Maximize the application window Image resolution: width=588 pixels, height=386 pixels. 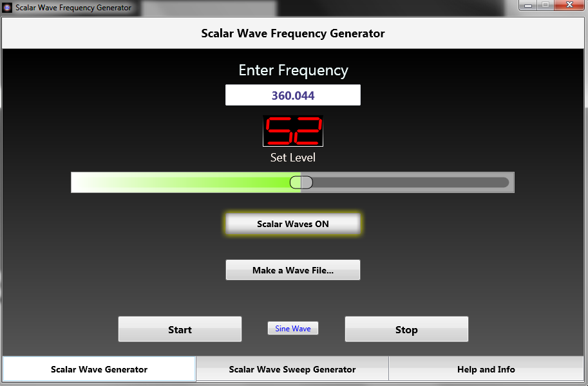544,6
